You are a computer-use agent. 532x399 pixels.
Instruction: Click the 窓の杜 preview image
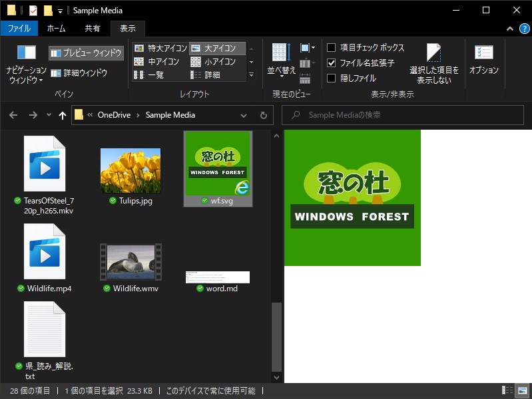coord(352,198)
